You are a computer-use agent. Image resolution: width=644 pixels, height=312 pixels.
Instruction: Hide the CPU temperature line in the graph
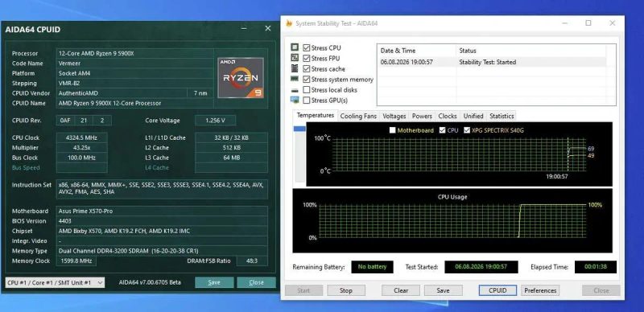pyautogui.click(x=442, y=130)
